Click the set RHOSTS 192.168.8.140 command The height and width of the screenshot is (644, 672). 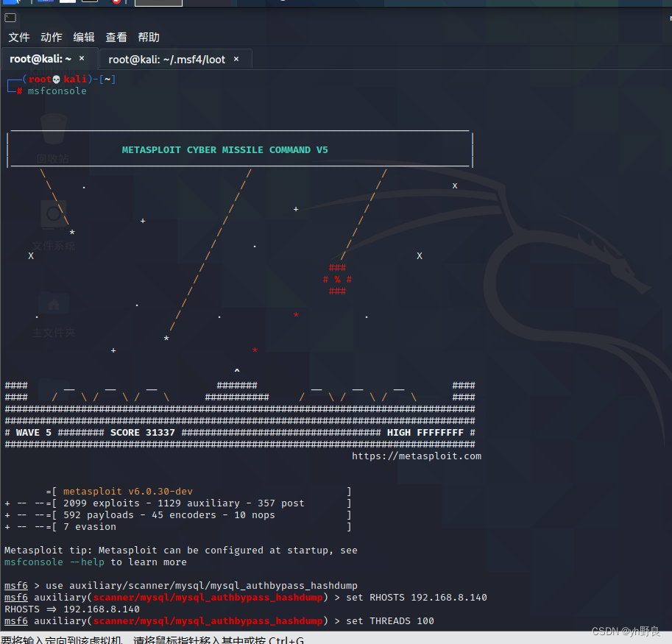417,598
